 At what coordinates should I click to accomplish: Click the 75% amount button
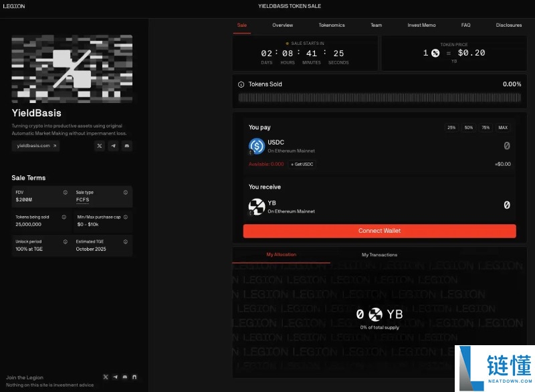click(486, 128)
